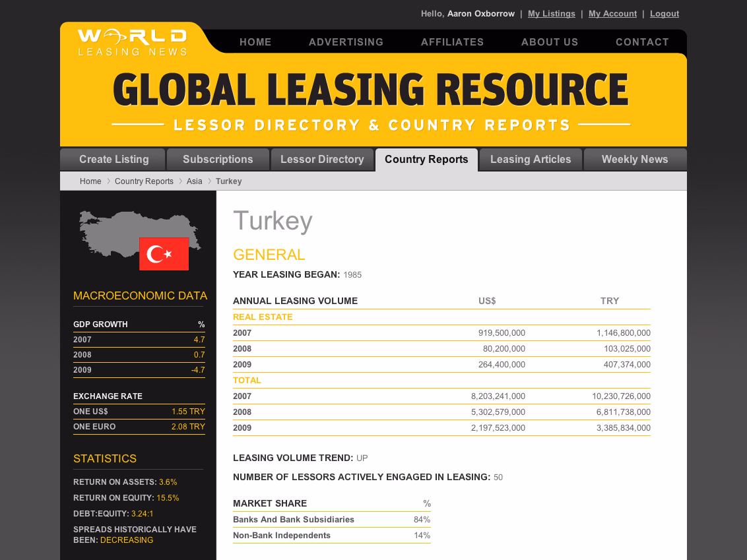Screen dimensions: 747x560
Task: Click the user name Aaron Oxborrow
Action: pyautogui.click(x=480, y=14)
